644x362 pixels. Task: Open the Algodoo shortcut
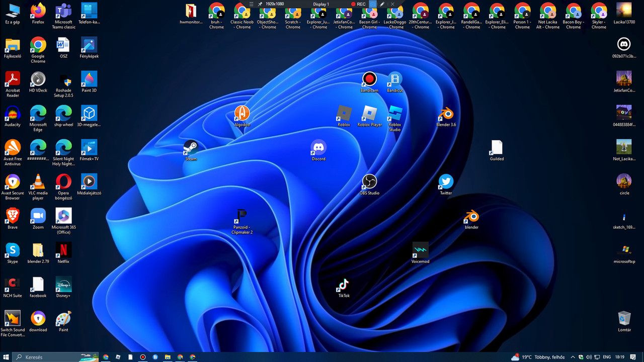[x=242, y=116]
